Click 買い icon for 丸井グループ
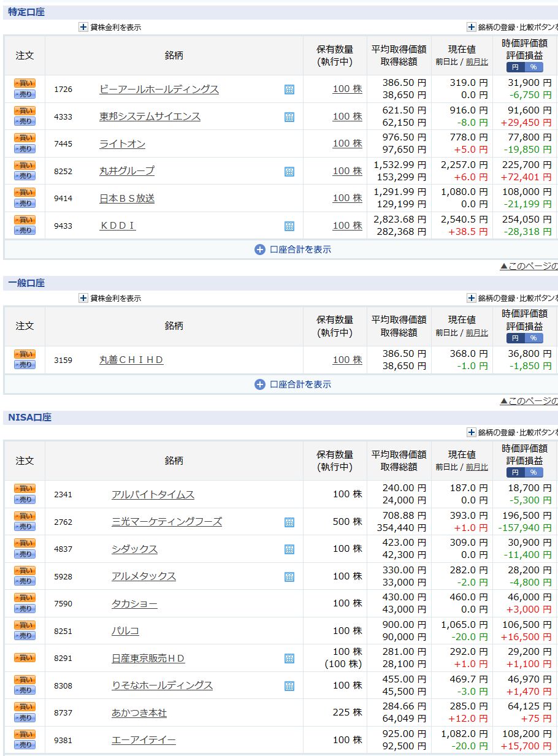The image size is (558, 756). click(25, 165)
